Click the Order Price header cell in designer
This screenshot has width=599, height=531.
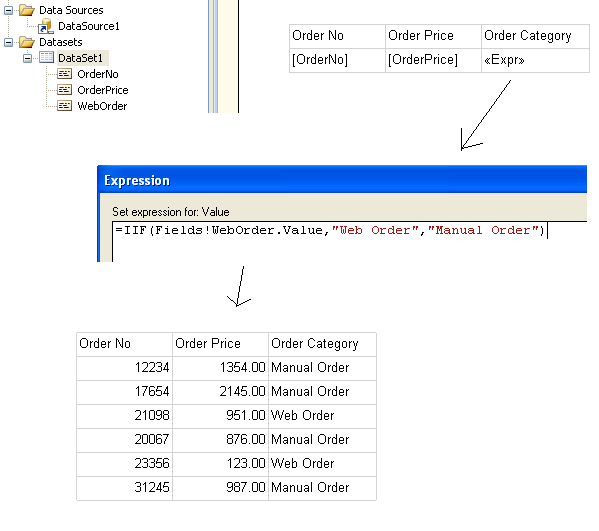[x=433, y=36]
